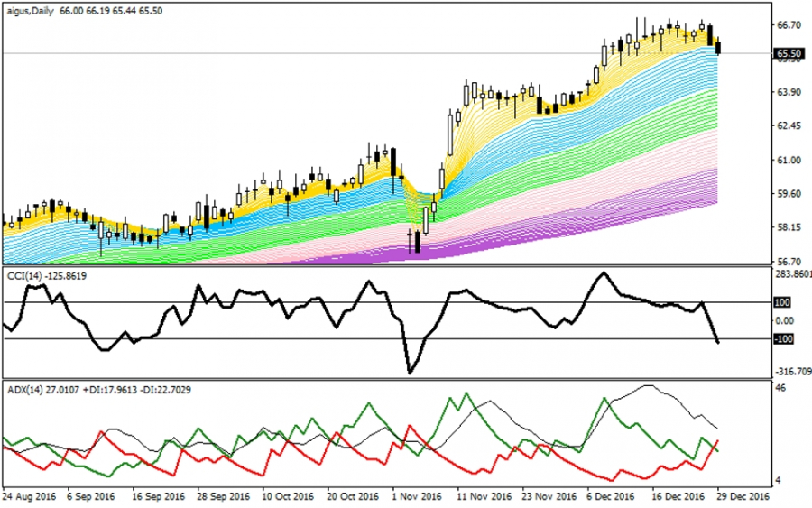
Task: Click the CCI 0.00 axis label
Action: click(x=785, y=321)
